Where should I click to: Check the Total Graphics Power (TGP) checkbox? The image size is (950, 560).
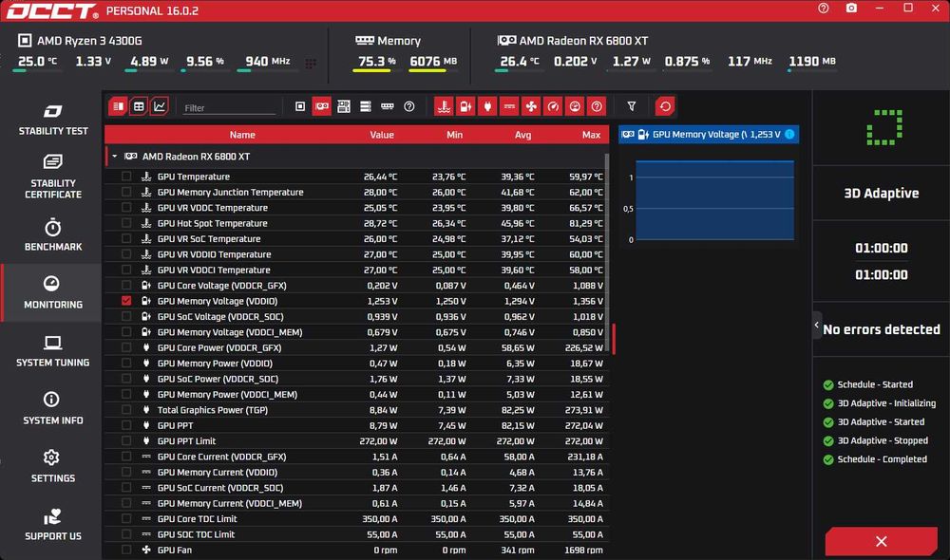click(x=126, y=410)
